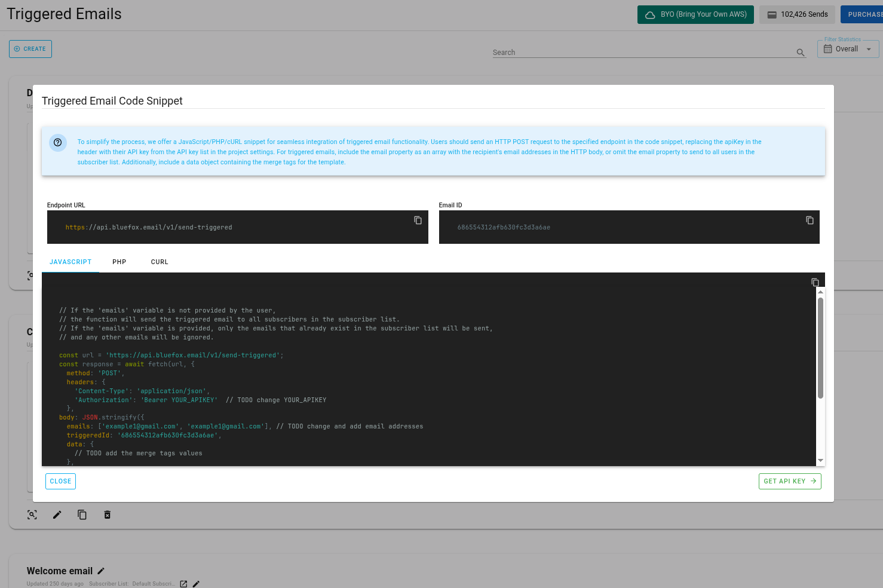Click the help icon in the info banner
883x588 pixels.
[x=57, y=142]
